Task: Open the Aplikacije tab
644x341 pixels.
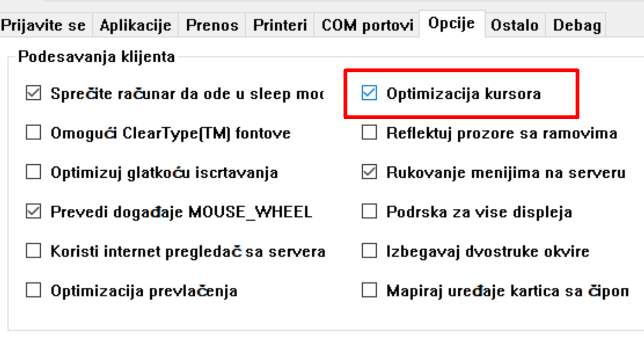Action: [135, 25]
